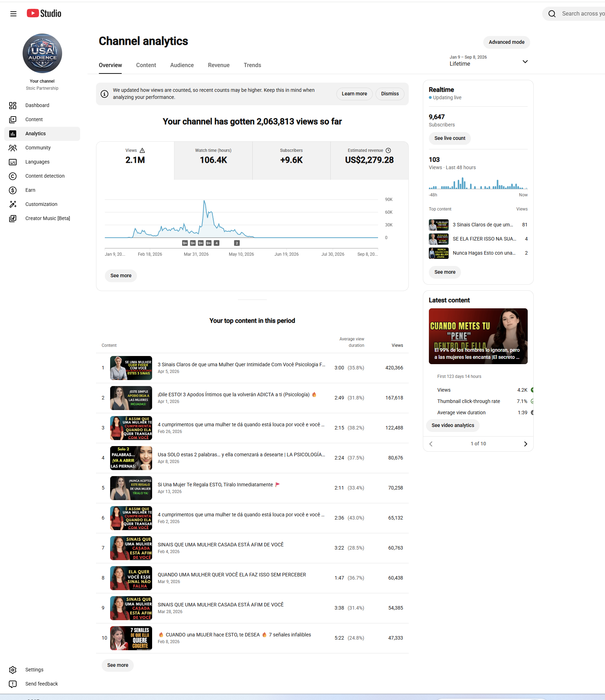Viewport: 605px width, 700px height.
Task: Open 4 cumprimentos video from Feb 2
Action: pos(241,515)
